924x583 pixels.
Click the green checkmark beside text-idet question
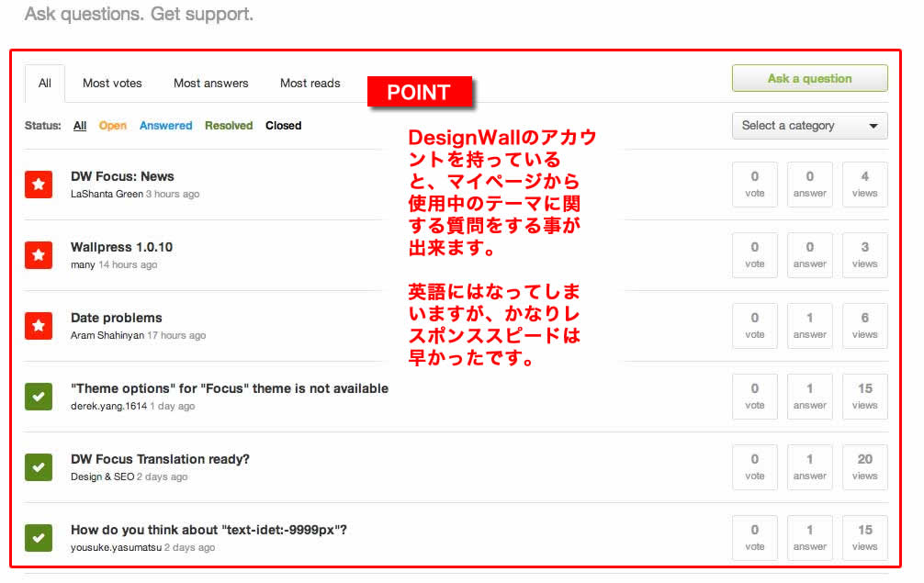(x=39, y=538)
